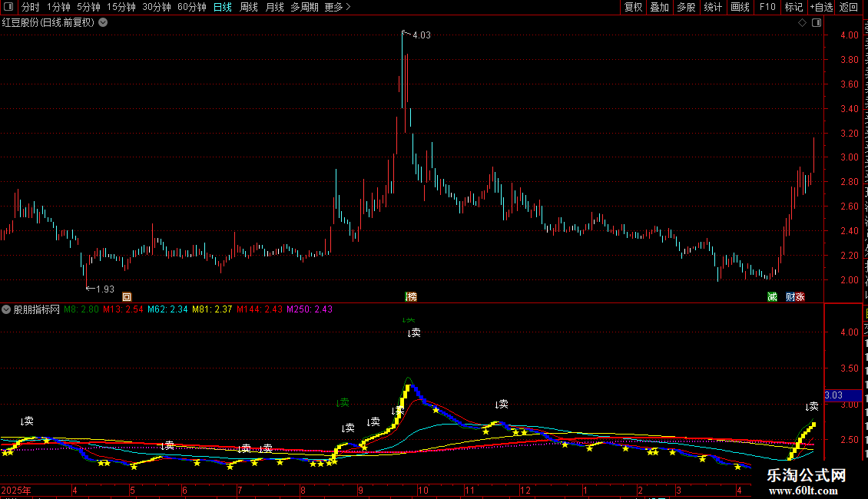Add stock with +自选 button
868x499 pixels.
point(821,7)
